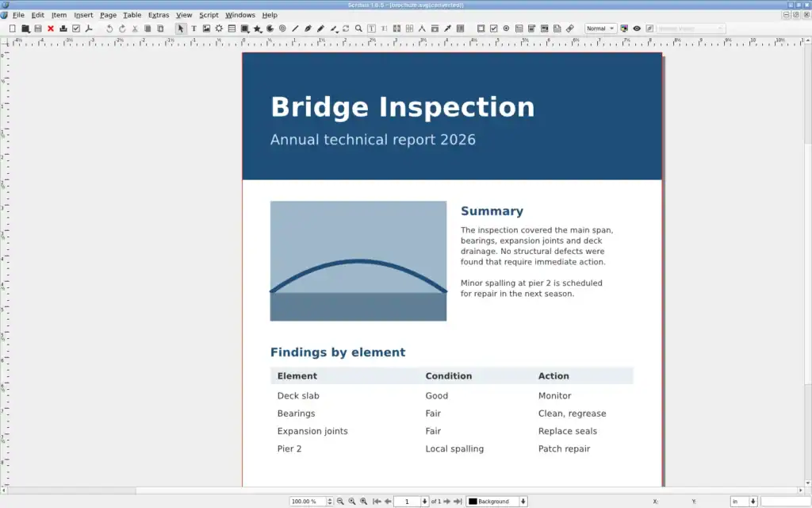The height and width of the screenshot is (508, 812).
Task: Open the page number dropdown arrow
Action: (x=425, y=502)
